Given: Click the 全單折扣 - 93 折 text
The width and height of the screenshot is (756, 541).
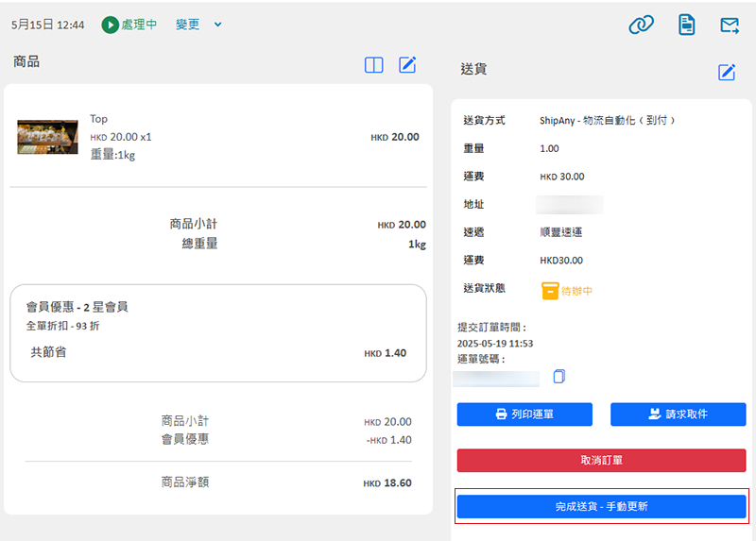Looking at the screenshot, I should (62, 326).
